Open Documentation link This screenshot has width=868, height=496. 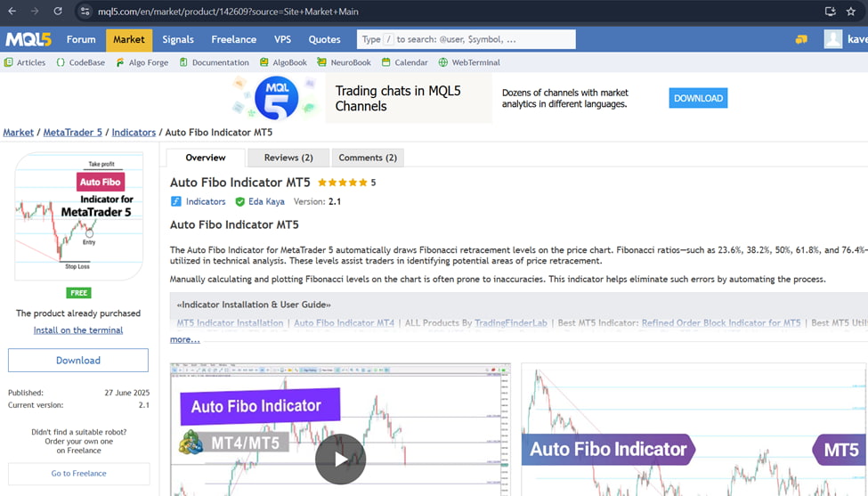pyautogui.click(x=215, y=62)
